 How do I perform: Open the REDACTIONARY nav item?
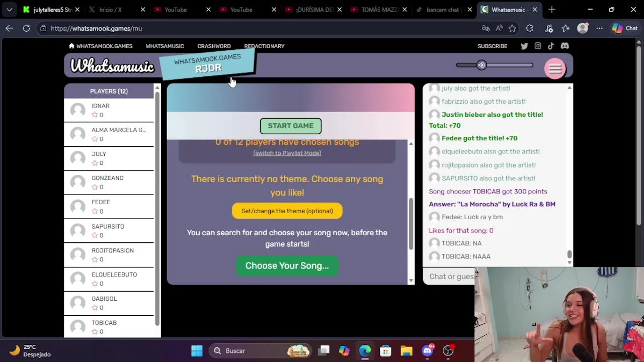[264, 46]
